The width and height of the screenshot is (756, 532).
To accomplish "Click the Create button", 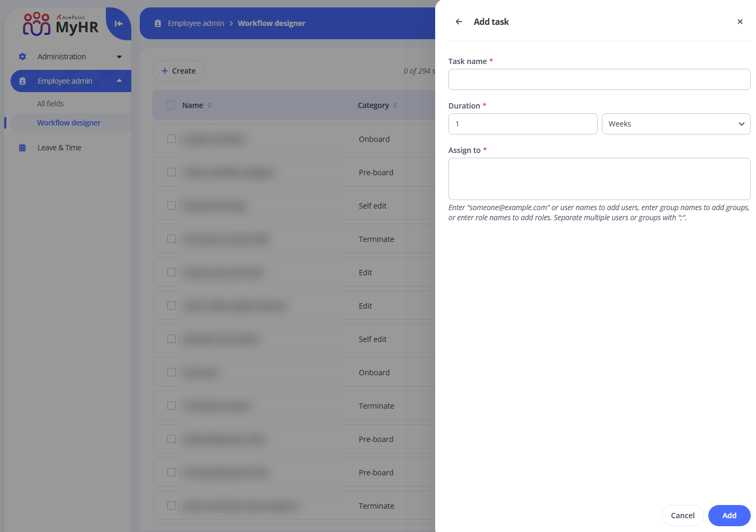I will tap(178, 71).
